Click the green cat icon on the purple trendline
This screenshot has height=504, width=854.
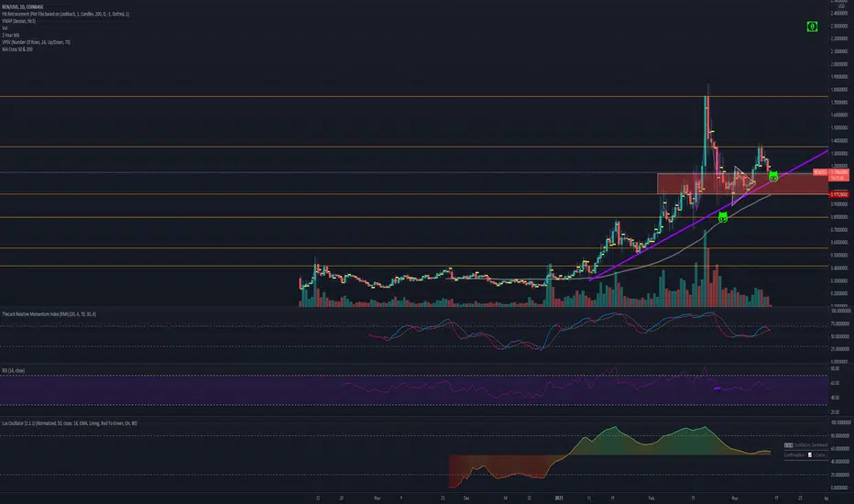pos(772,177)
